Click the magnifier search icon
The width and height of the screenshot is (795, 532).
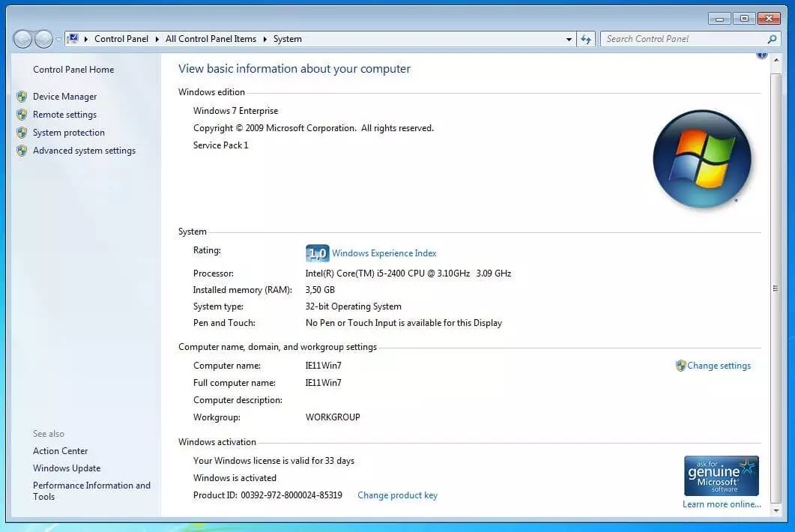click(773, 39)
